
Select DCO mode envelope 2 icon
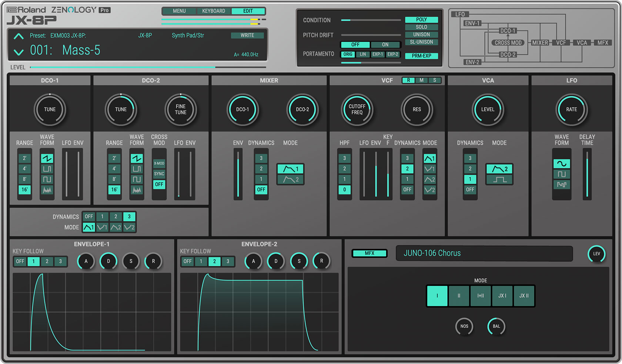click(x=116, y=227)
